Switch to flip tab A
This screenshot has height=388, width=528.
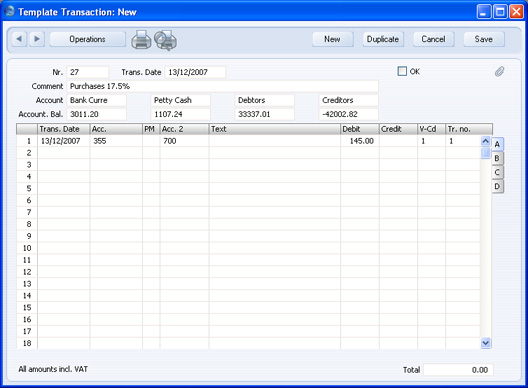click(x=497, y=144)
